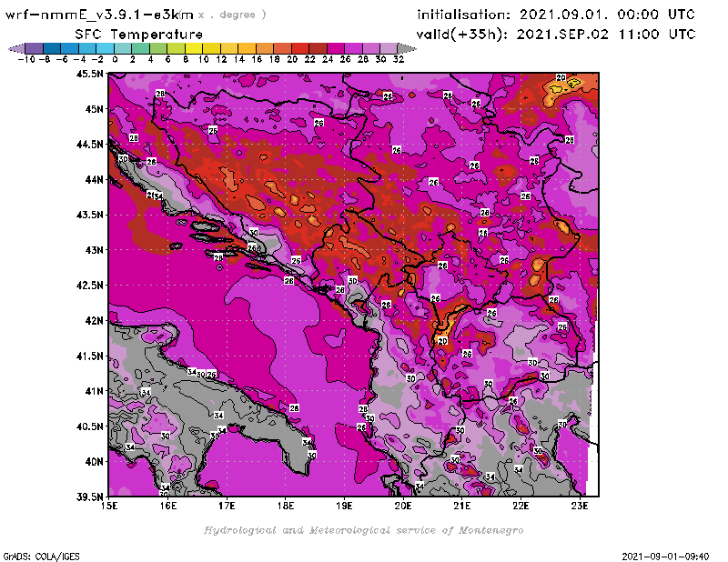Pick the 26 to 28 purple-pink swatch
728x562 pixels.
tap(353, 48)
